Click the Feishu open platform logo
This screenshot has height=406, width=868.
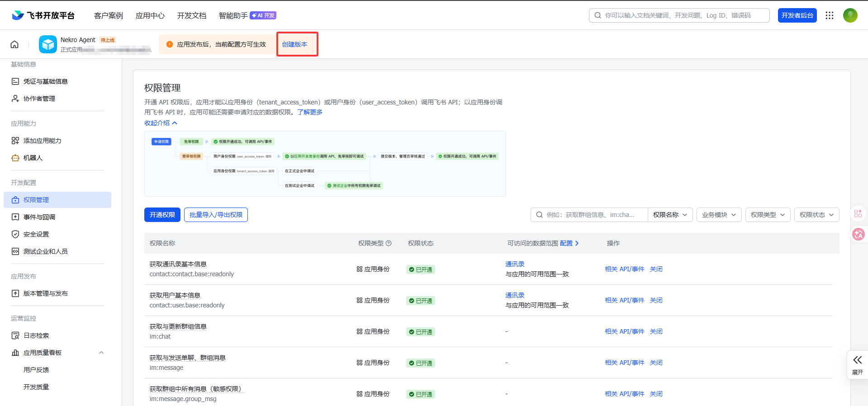click(x=43, y=15)
